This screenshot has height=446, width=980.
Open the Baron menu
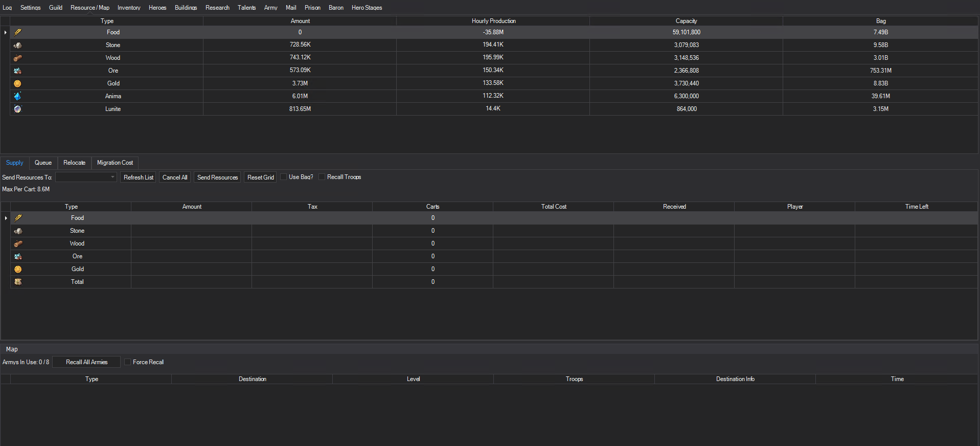point(336,8)
